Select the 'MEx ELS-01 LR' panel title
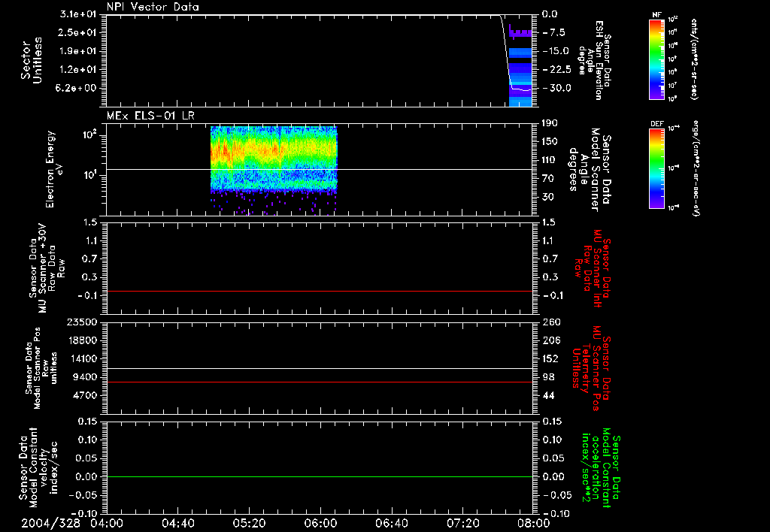 coord(150,116)
